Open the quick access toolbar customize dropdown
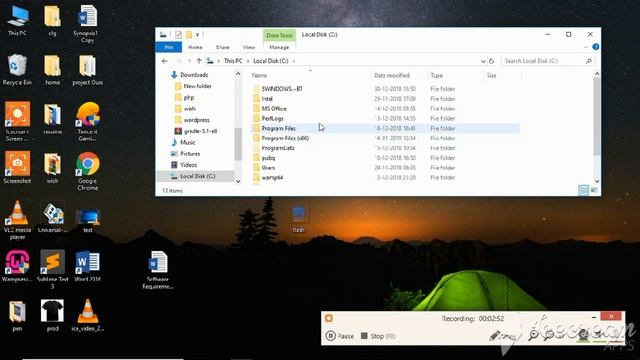Viewport: 640px width, 360px height. pos(197,35)
